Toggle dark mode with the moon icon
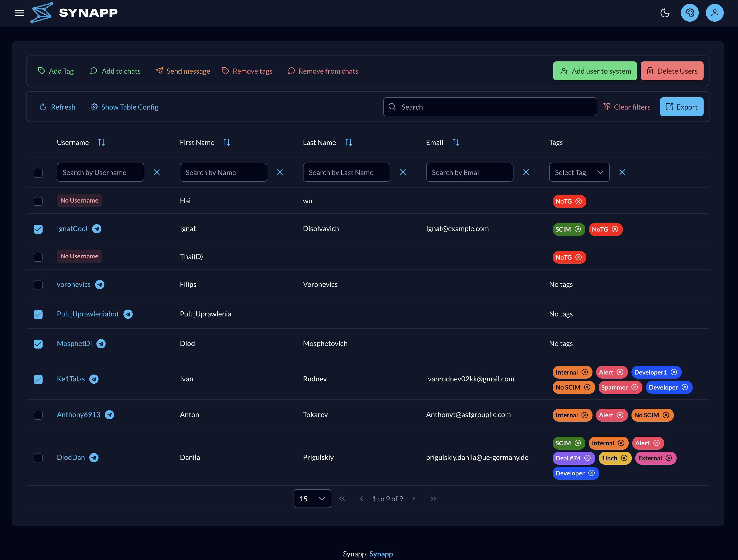 coord(665,13)
